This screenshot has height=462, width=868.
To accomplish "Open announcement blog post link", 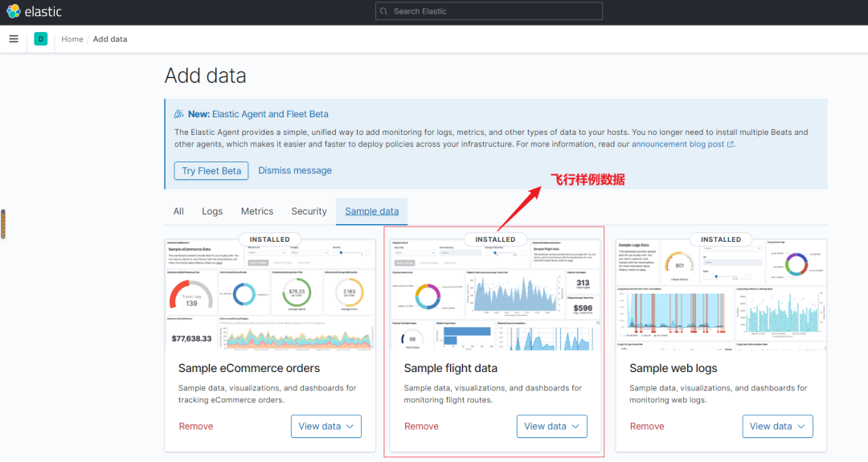I will point(678,144).
